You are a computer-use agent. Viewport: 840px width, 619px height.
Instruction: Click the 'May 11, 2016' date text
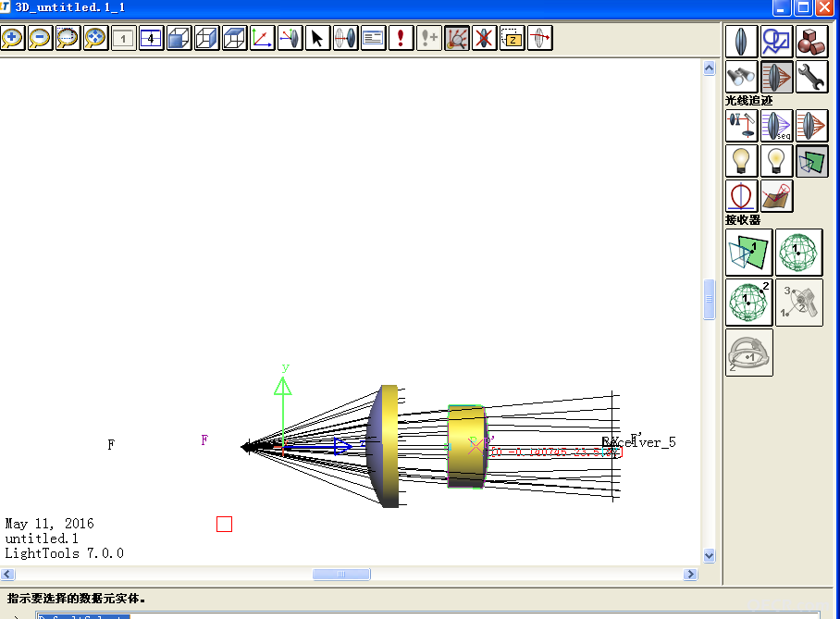(x=49, y=524)
